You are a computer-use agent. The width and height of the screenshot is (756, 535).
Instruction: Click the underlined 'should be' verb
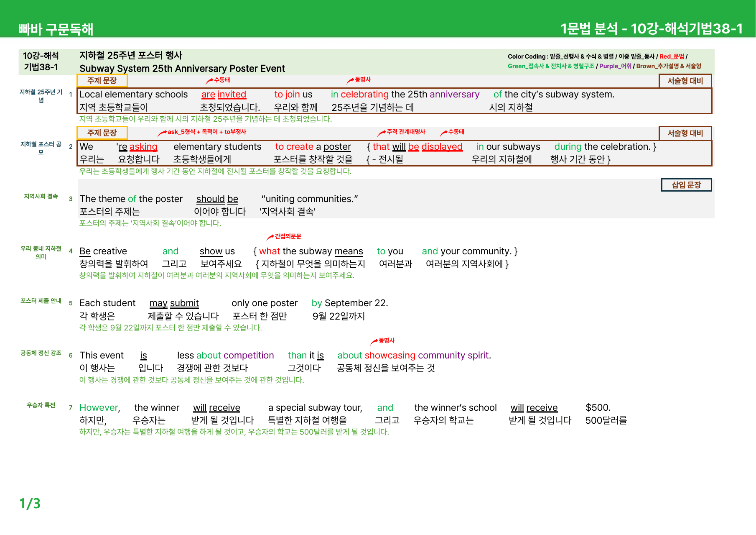tap(217, 199)
